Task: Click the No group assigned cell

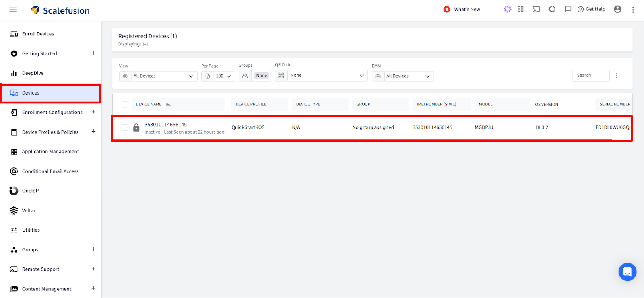Action: click(x=373, y=127)
